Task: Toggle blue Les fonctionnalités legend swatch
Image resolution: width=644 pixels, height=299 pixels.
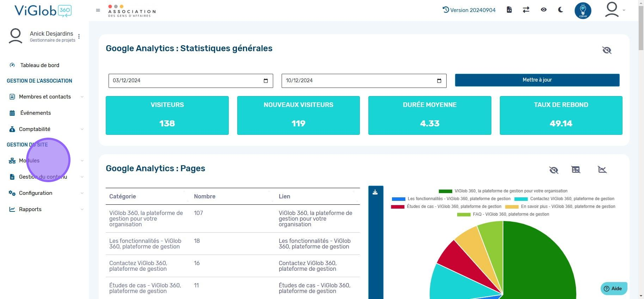Action: click(x=399, y=199)
